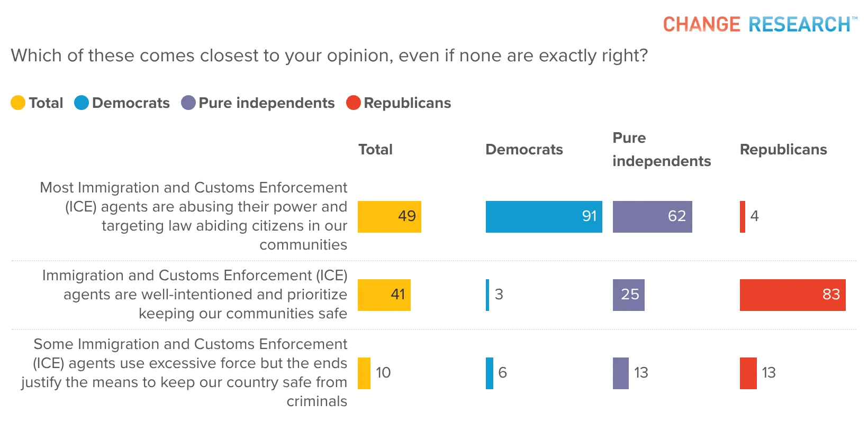Click the purple independents bar showing 25

[629, 295]
